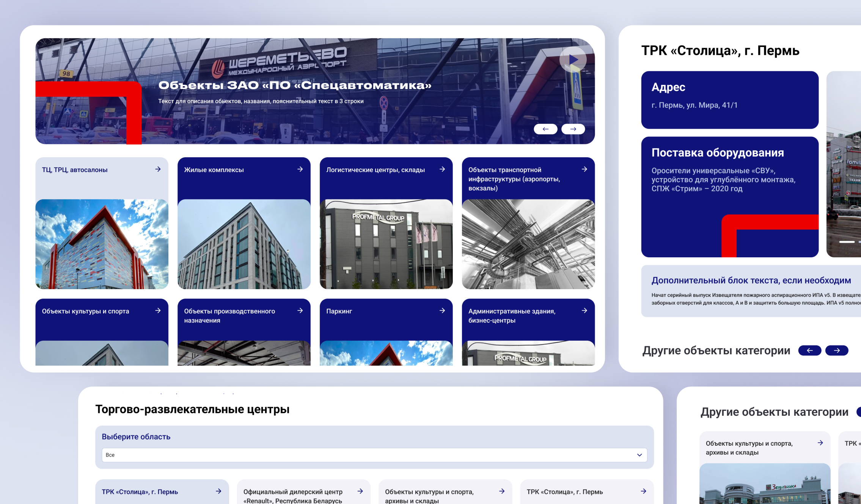Click the left arrow near «Другие объекты категории»
Image resolution: width=861 pixels, height=504 pixels.
tap(810, 351)
